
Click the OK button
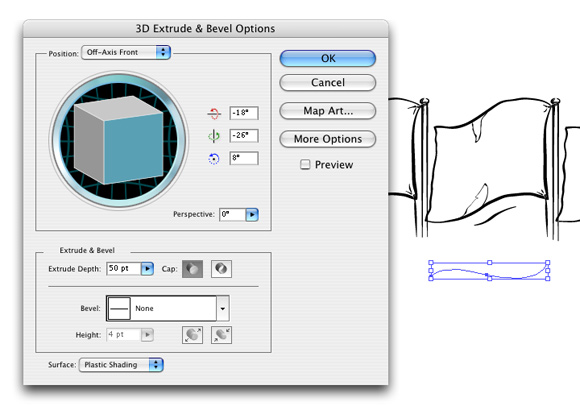328,59
